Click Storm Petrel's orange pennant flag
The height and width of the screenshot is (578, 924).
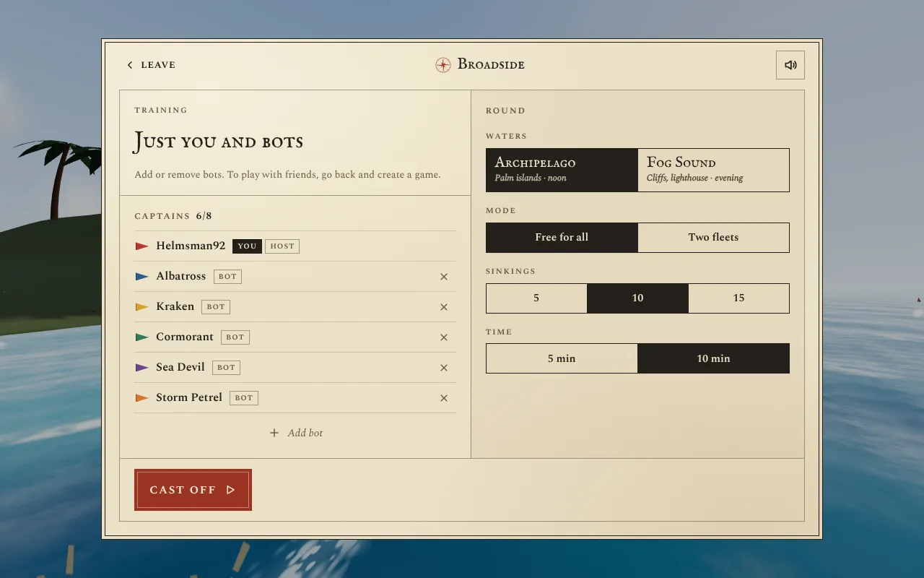(142, 398)
